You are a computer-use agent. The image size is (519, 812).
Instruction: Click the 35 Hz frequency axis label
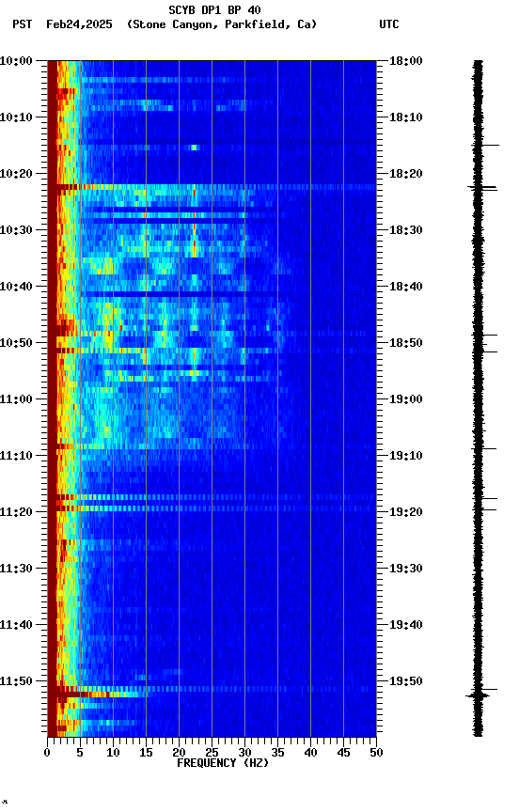pos(277,753)
